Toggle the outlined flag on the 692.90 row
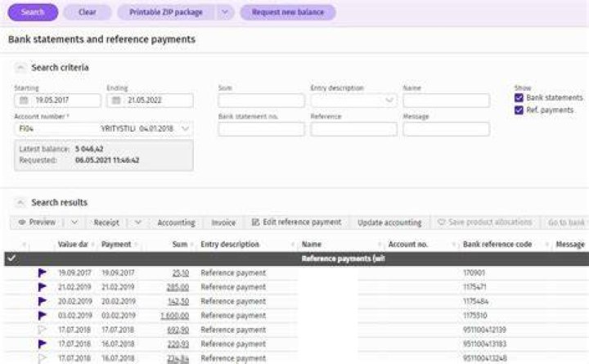This screenshot has width=589, height=364. pos(42,330)
